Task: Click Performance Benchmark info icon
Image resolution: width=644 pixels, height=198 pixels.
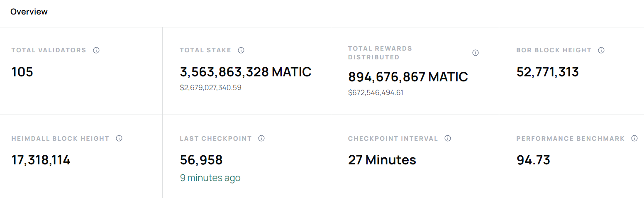Action: pos(634,138)
